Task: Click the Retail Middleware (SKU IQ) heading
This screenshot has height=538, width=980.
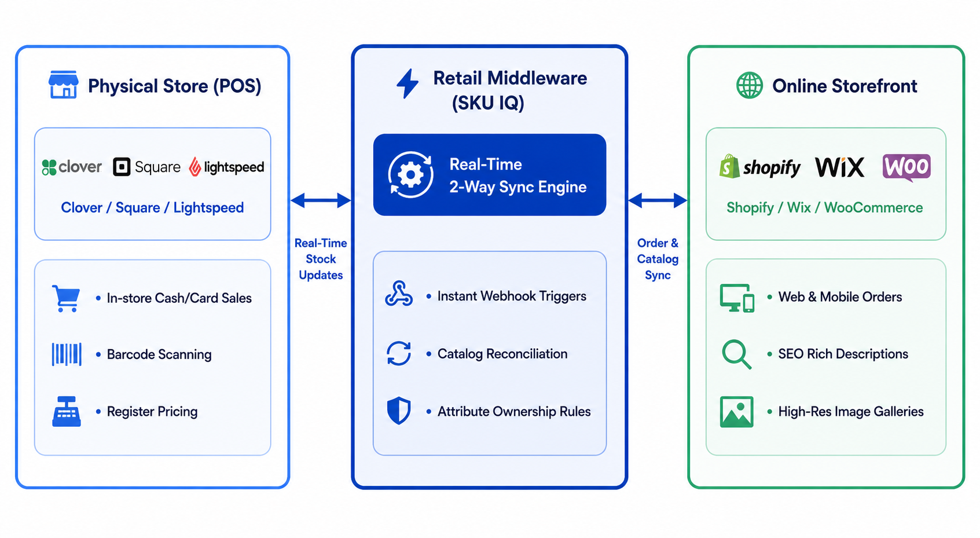Action: coord(510,90)
